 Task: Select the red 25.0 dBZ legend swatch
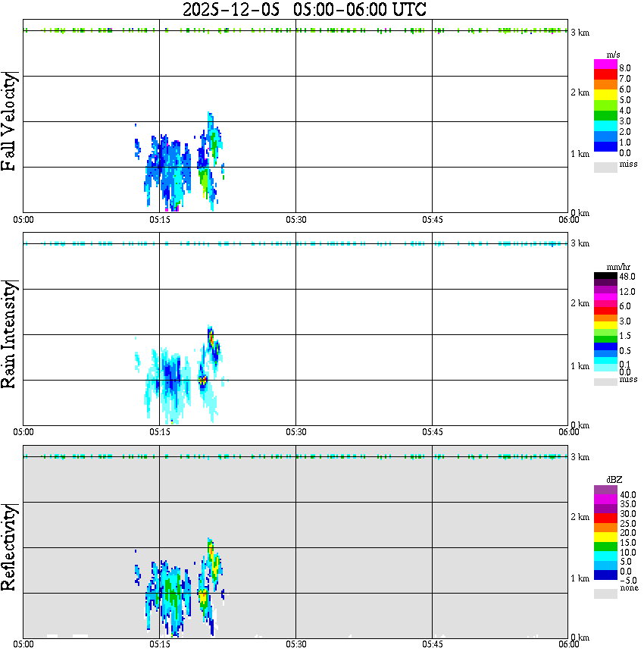(605, 519)
